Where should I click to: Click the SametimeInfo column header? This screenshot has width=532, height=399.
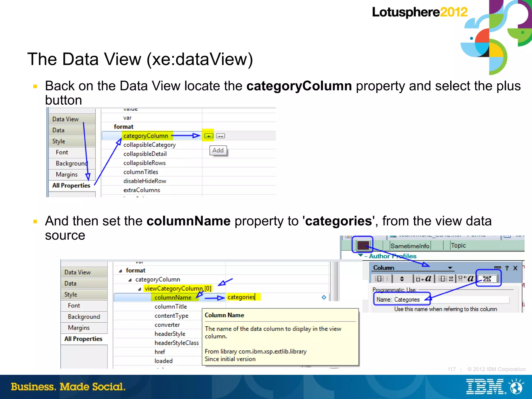(x=410, y=246)
